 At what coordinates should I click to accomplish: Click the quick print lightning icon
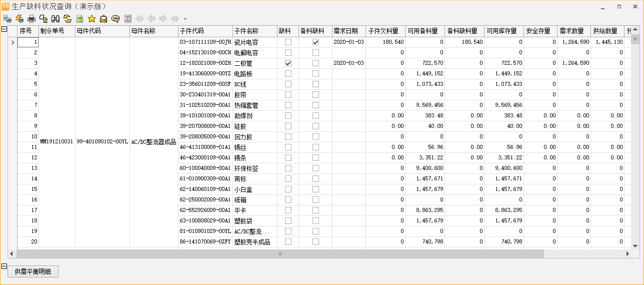click(x=19, y=19)
